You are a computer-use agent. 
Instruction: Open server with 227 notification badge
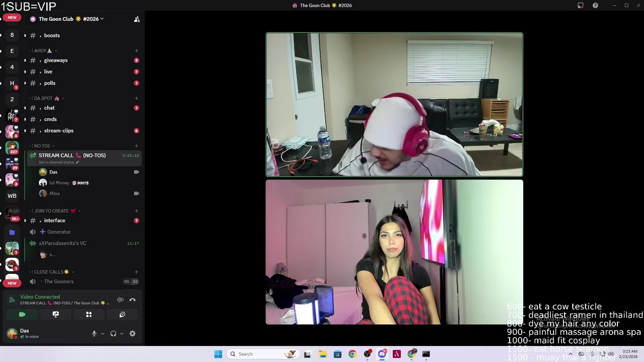pyautogui.click(x=12, y=148)
